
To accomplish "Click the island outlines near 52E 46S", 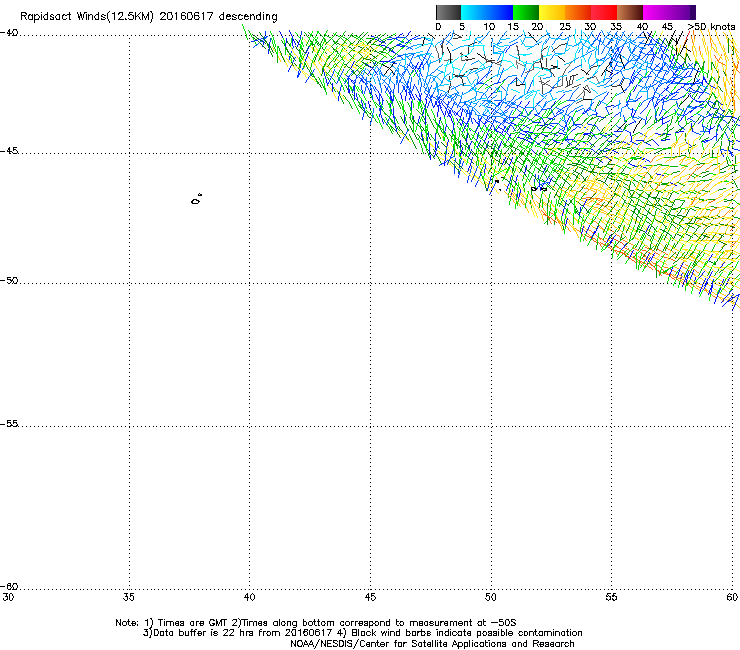I will click(539, 188).
